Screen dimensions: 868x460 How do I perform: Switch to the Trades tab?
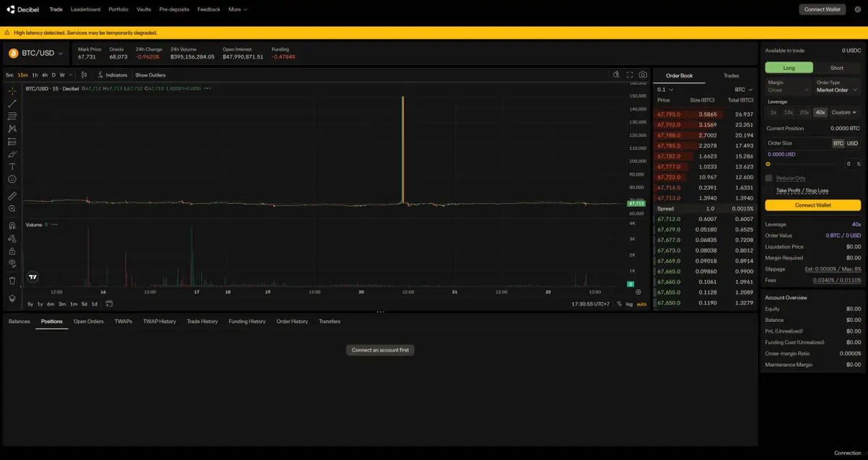point(731,75)
